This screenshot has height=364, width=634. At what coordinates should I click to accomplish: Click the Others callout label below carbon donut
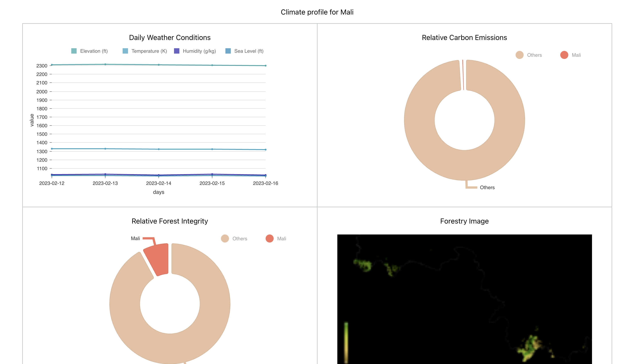coord(487,188)
